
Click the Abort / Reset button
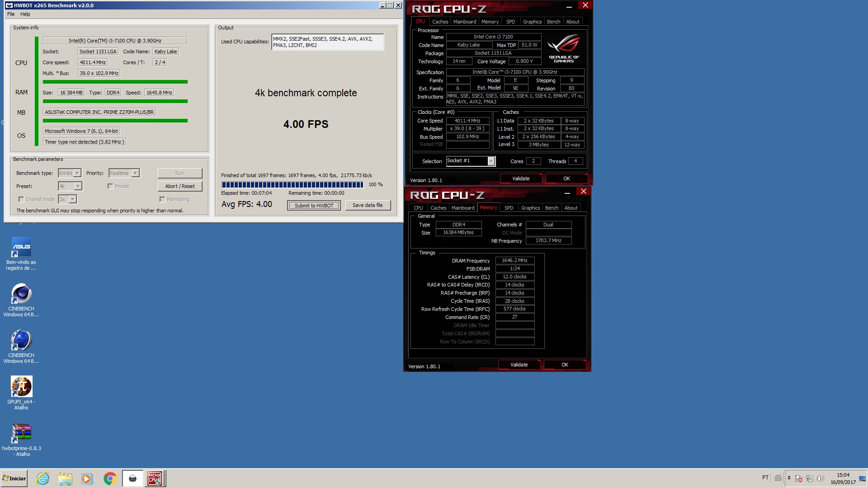click(180, 186)
